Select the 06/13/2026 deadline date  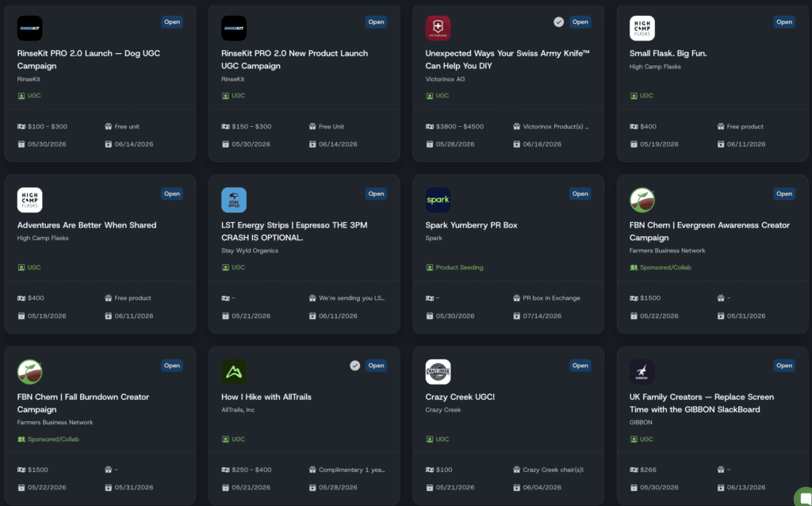tap(746, 487)
